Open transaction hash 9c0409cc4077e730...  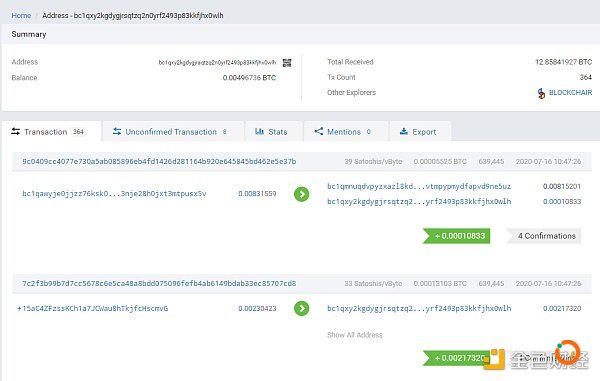click(x=159, y=161)
